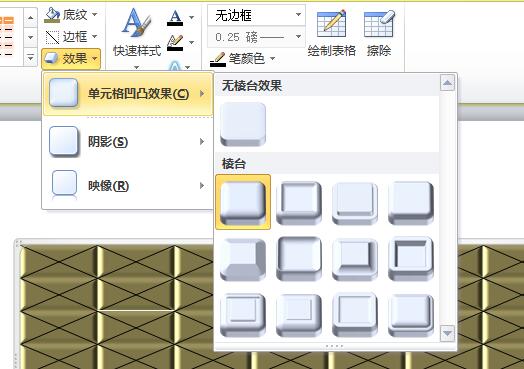The height and width of the screenshot is (369, 524).
Task: Open the 阴影 shadow submenu
Action: pos(128,142)
